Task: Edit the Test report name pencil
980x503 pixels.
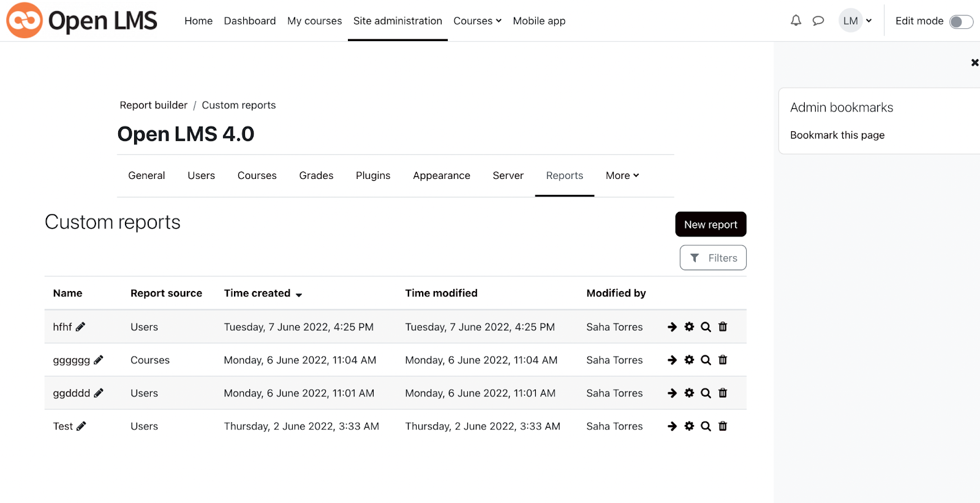Action: (81, 426)
